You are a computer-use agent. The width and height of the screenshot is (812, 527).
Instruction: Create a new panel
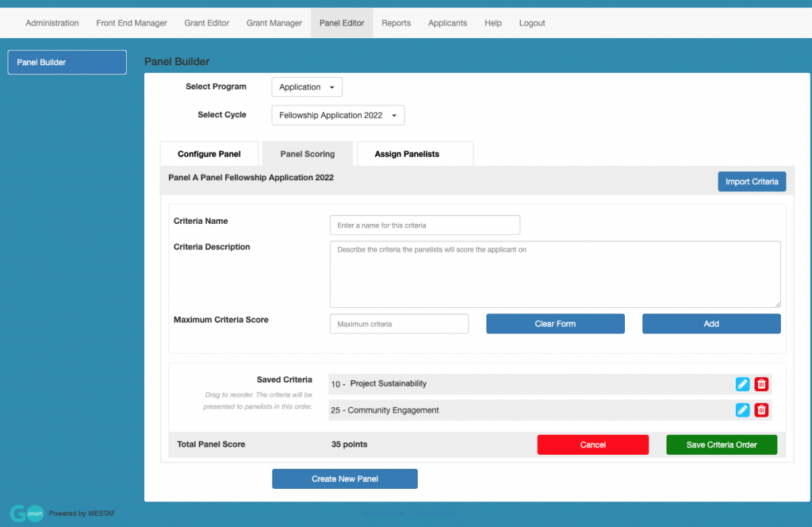pyautogui.click(x=344, y=479)
